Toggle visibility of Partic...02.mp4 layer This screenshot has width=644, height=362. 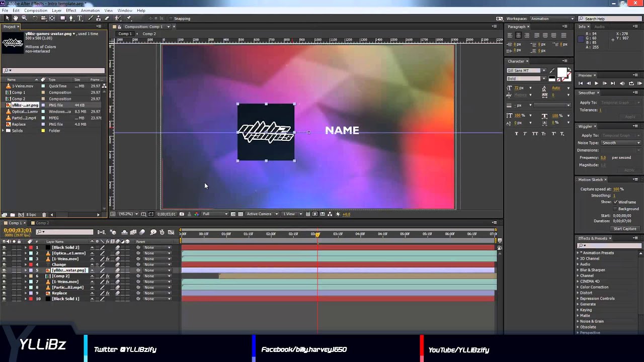(4, 288)
